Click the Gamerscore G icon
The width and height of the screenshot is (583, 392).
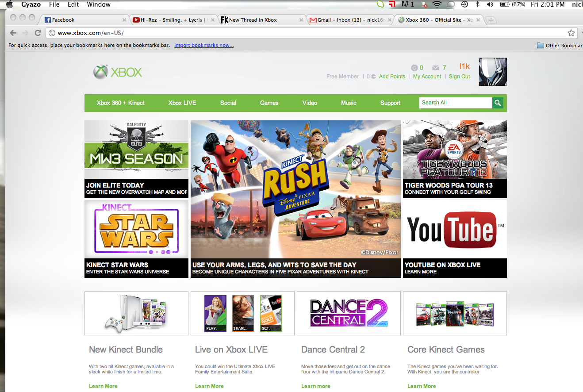click(x=414, y=68)
